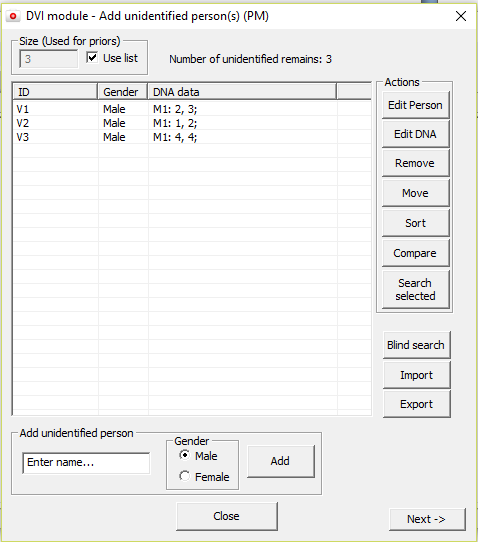The height and width of the screenshot is (542, 478).
Task: Select row V2 in the list
Action: point(192,123)
